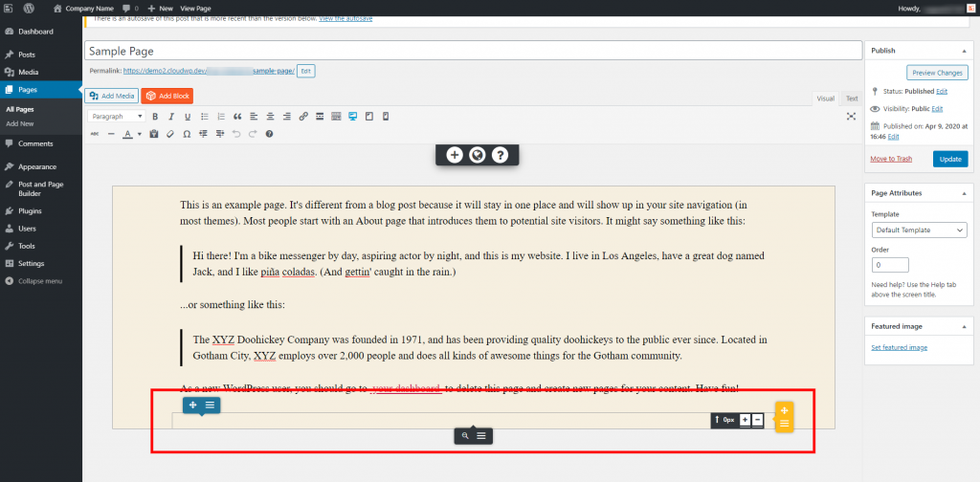Edit the Status: Published setting
This screenshot has height=482, width=980.
(942, 91)
